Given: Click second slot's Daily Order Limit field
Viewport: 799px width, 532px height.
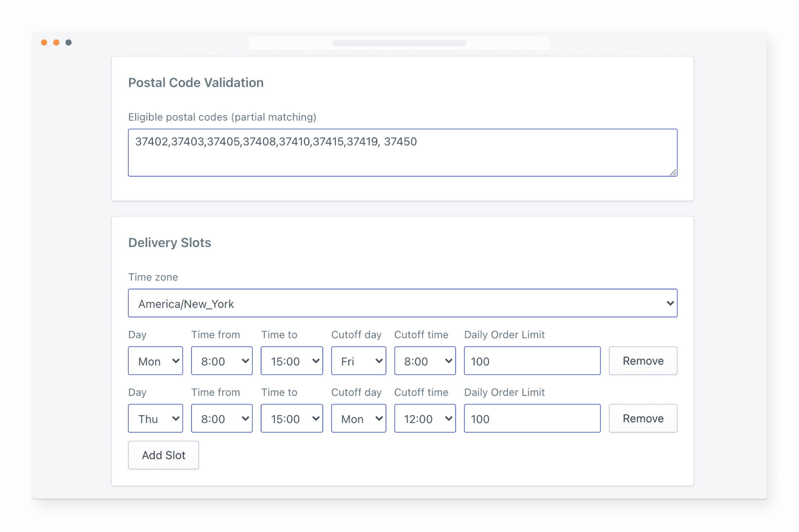Looking at the screenshot, I should pos(532,419).
